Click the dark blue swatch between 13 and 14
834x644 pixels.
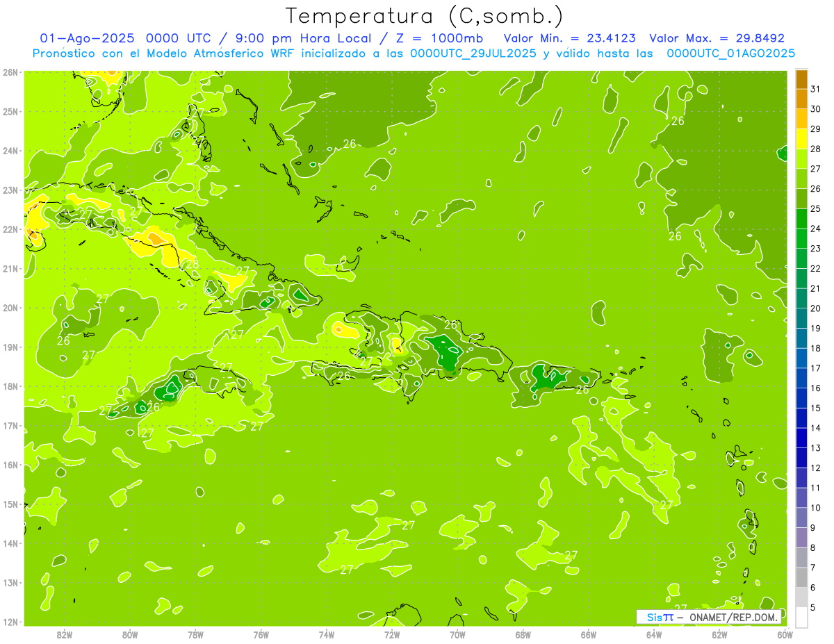point(801,438)
